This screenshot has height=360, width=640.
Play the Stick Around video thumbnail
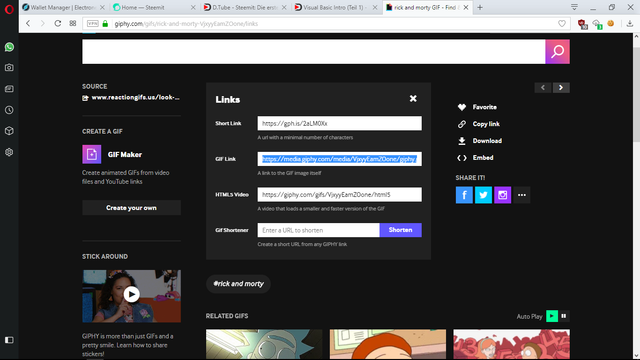tap(131, 295)
